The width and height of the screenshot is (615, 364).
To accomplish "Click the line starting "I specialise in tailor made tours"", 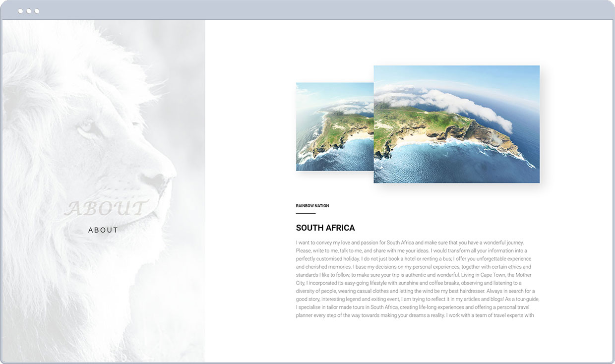I will click(413, 307).
